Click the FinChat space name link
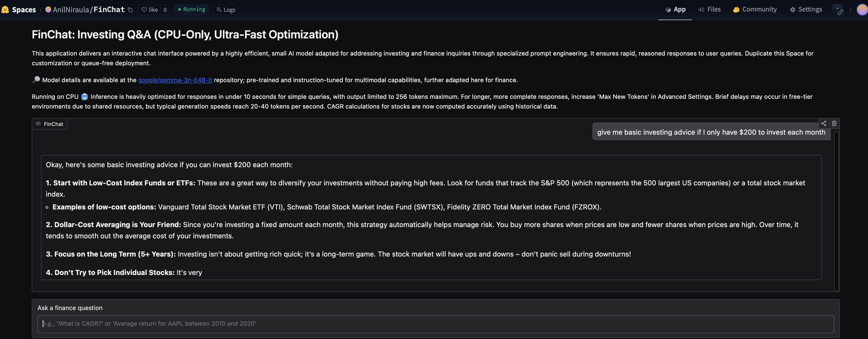The width and height of the screenshot is (868, 339). (x=109, y=9)
